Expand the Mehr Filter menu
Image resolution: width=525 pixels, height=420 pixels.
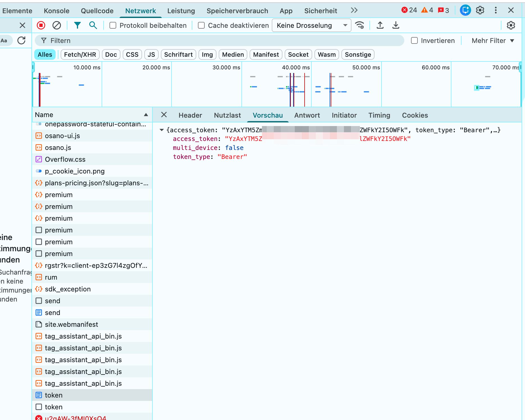[493, 41]
